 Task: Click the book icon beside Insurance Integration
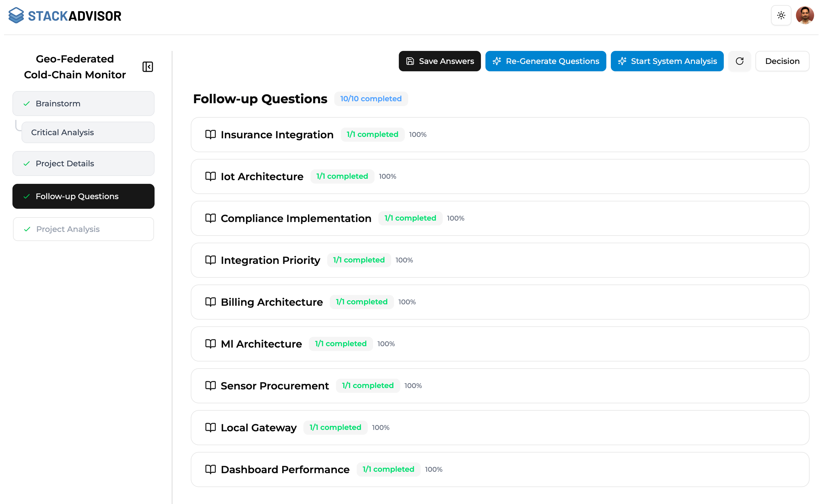(211, 135)
